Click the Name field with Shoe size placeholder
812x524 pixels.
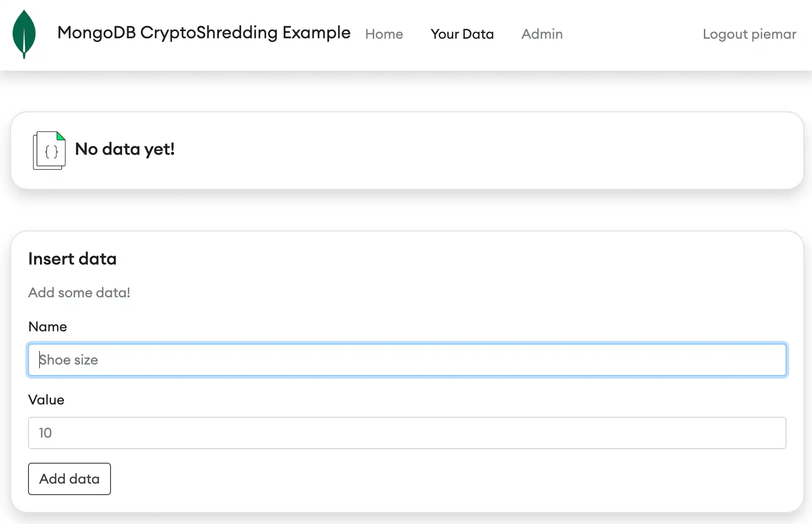pos(406,360)
